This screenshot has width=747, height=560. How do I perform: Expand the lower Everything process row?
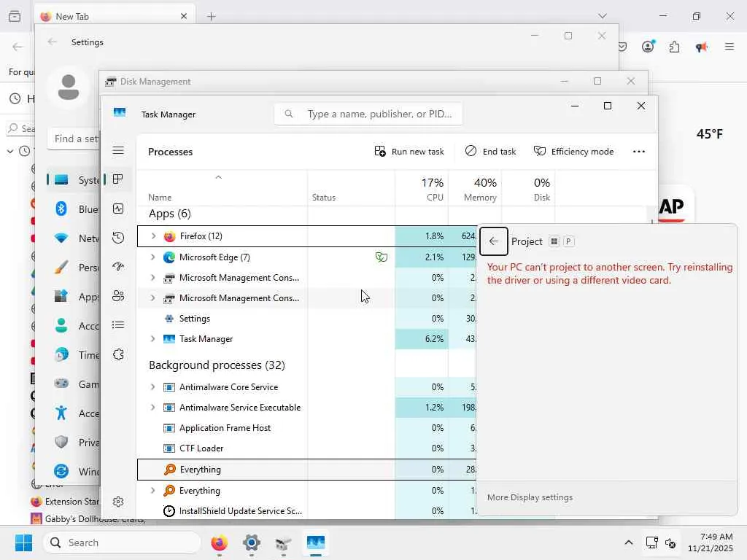click(x=153, y=491)
